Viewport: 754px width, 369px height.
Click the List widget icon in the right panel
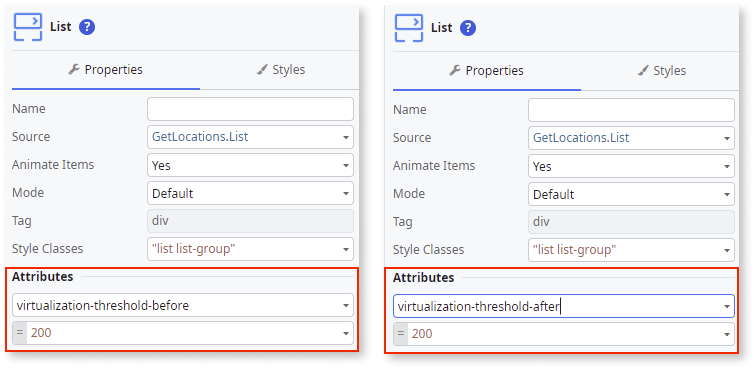coord(409,28)
